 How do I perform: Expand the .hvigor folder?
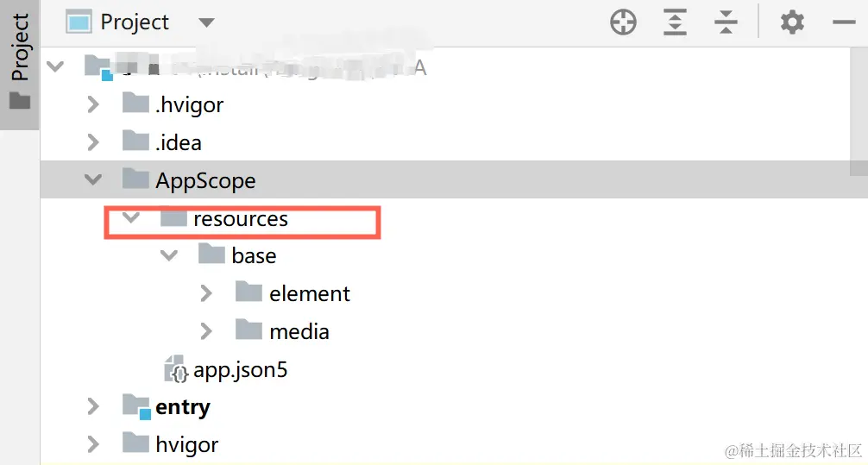93,104
